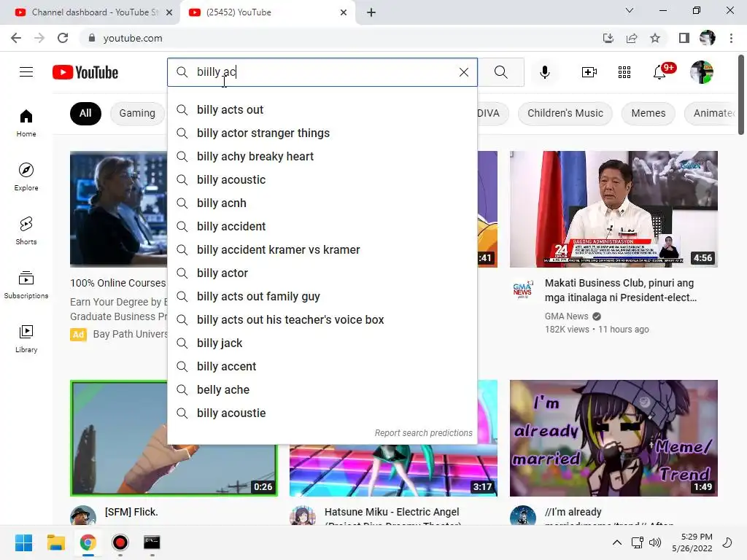Choose suggestion 'billy accident kramer vs kramer'

coord(322,249)
